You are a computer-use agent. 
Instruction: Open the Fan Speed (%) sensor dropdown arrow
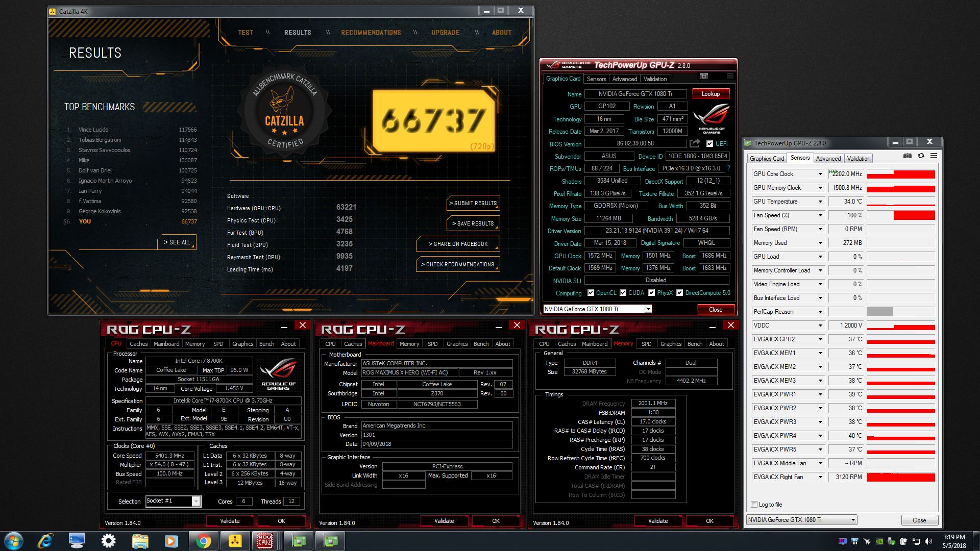pyautogui.click(x=820, y=215)
